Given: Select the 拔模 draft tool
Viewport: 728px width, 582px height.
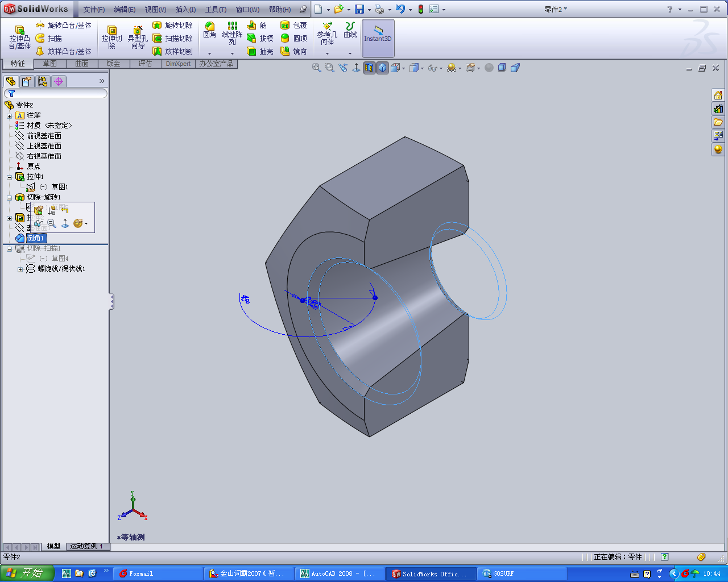Looking at the screenshot, I should tap(260, 39).
